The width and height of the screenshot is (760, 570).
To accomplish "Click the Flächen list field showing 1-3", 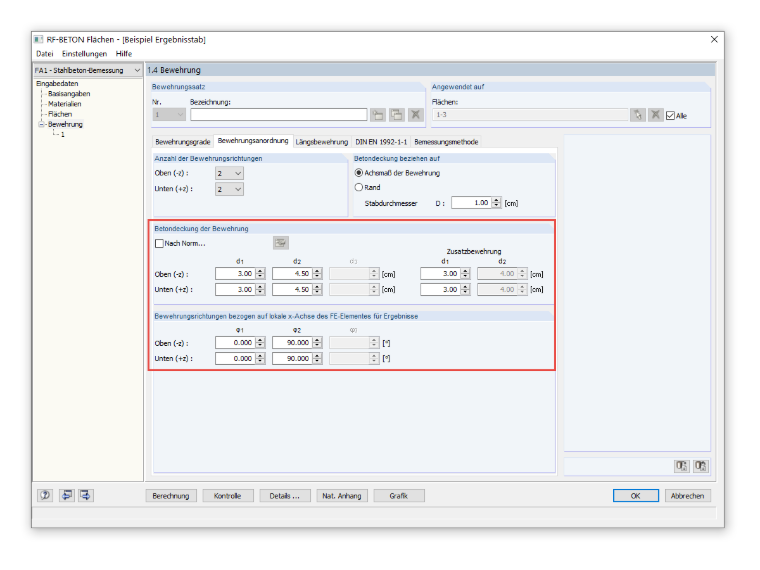I will tap(530, 115).
